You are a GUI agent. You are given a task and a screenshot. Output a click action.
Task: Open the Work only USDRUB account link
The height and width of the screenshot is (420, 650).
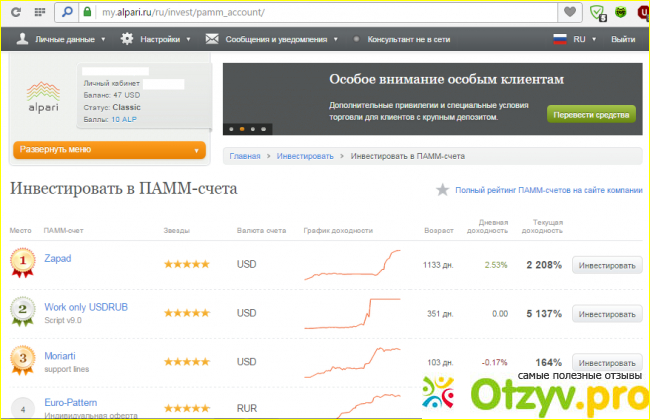click(x=86, y=306)
